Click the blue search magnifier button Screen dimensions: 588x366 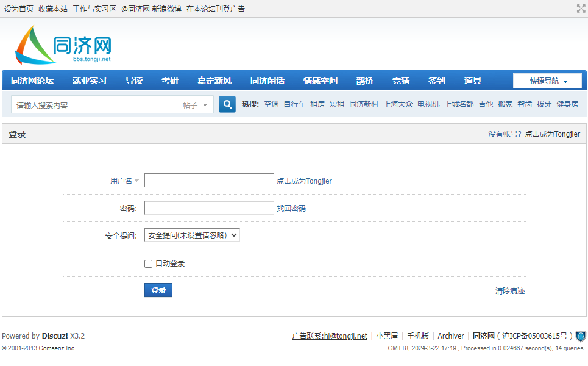[227, 104]
